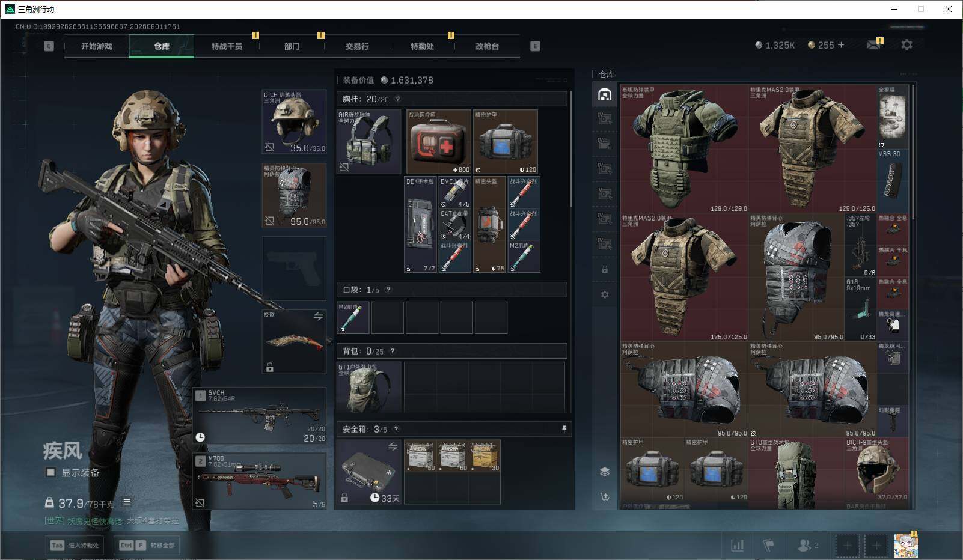Click the 转移全部 button
Image resolution: width=963 pixels, height=560 pixels.
pyautogui.click(x=147, y=545)
